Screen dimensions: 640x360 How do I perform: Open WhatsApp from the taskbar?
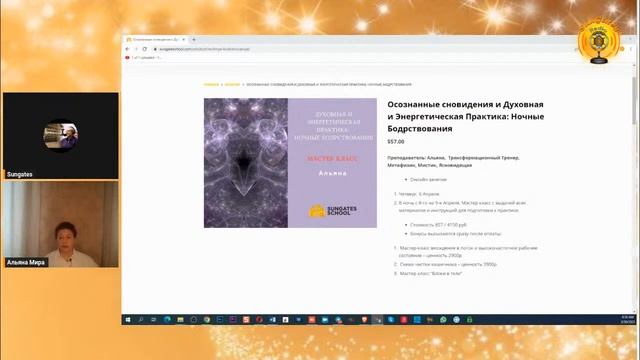443,320
